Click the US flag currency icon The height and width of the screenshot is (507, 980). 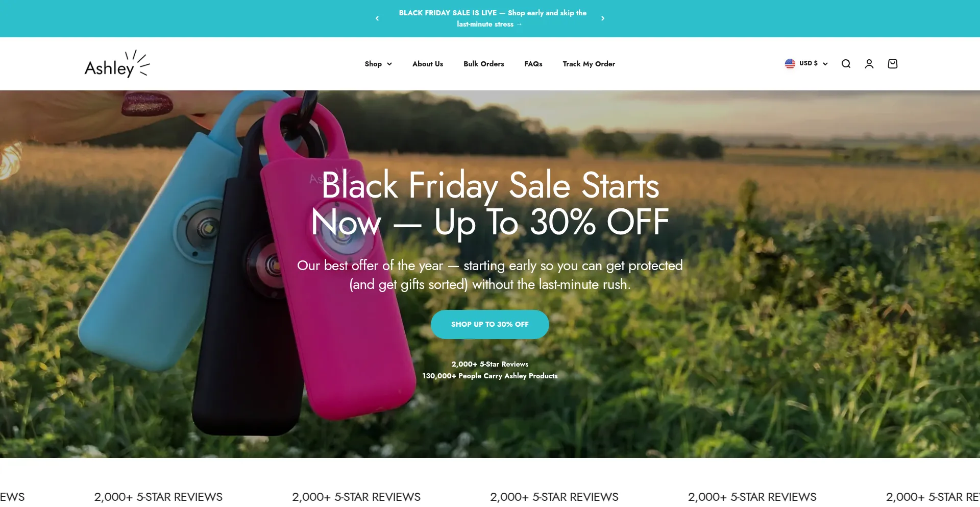[x=790, y=63]
